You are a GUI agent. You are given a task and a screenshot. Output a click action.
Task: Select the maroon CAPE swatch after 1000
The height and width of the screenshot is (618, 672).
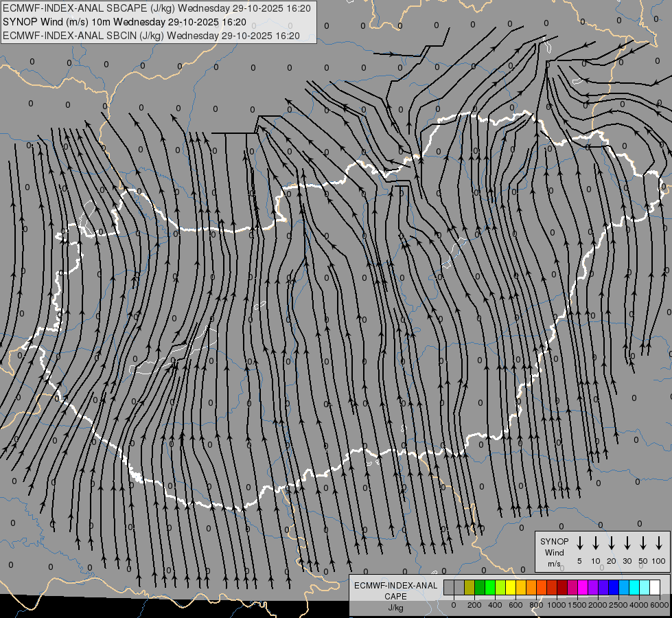562,587
